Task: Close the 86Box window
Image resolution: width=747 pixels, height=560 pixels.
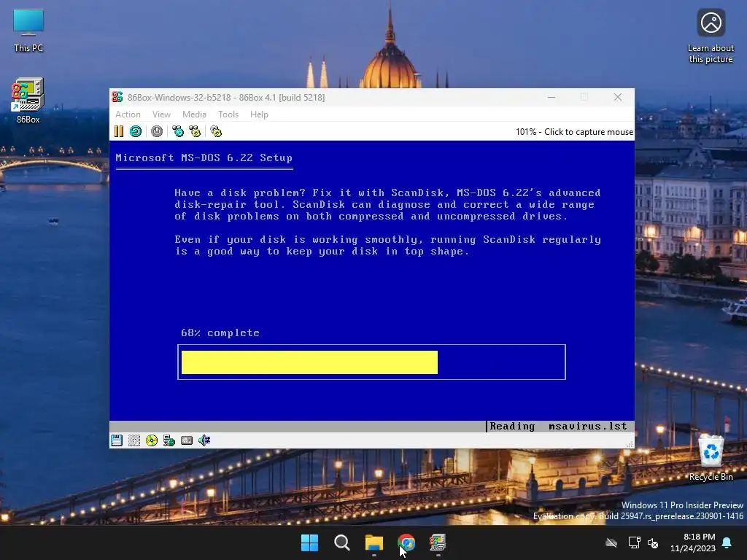Action: (618, 97)
